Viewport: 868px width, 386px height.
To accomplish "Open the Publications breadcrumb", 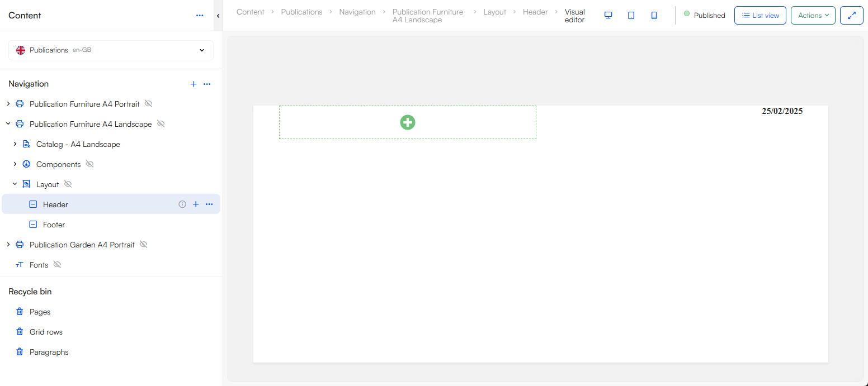I will click(301, 11).
